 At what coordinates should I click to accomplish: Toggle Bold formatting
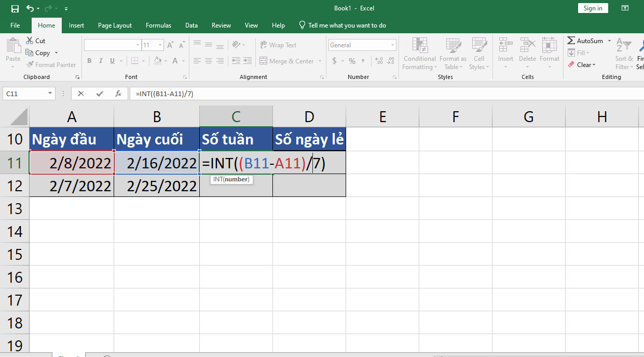pyautogui.click(x=89, y=61)
